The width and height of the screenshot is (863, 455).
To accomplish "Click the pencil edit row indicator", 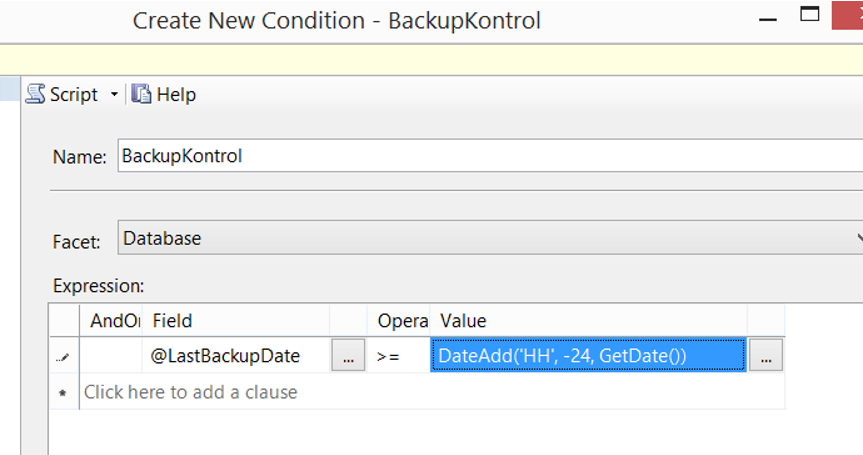I will coord(64,357).
